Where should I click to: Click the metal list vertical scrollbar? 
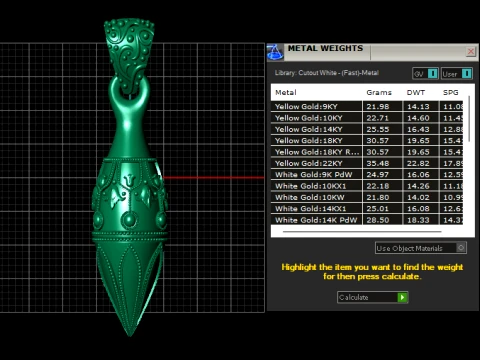click(x=469, y=119)
